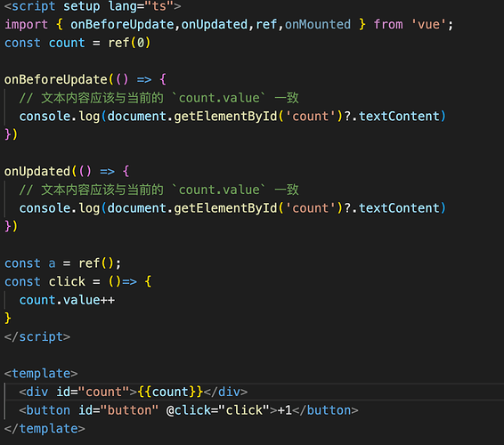Click the {{count}} interpolation
Viewport: 504px width, 445px height.
click(x=170, y=392)
